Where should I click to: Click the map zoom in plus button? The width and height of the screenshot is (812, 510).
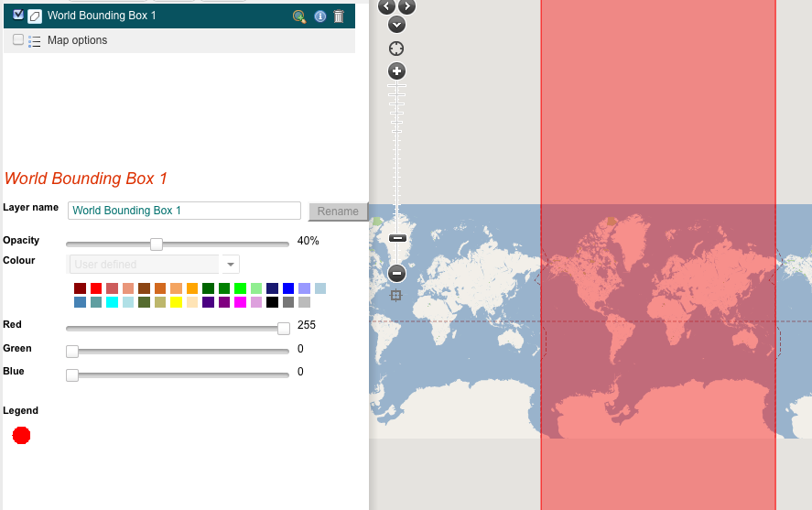(396, 71)
